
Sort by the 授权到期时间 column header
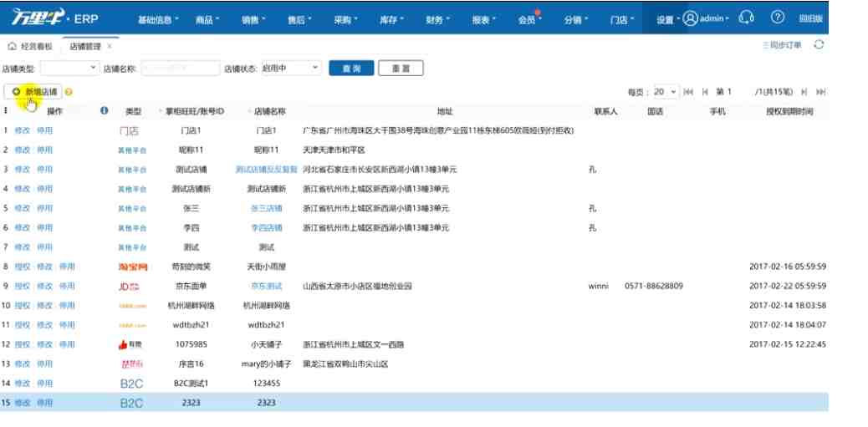[x=789, y=111]
